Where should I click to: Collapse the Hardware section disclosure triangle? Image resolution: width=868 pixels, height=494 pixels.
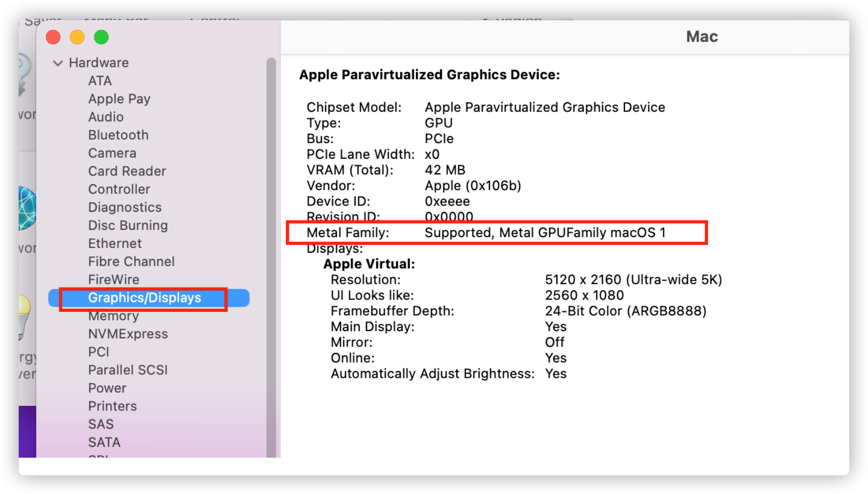coord(58,63)
